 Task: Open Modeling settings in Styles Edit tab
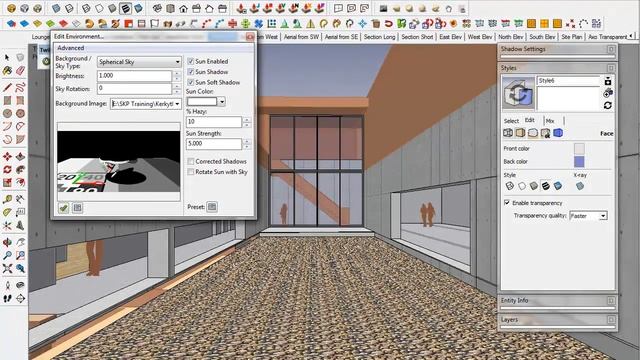click(558, 133)
